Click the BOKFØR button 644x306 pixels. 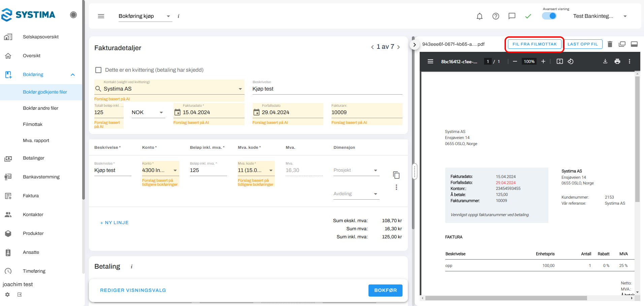385,291
